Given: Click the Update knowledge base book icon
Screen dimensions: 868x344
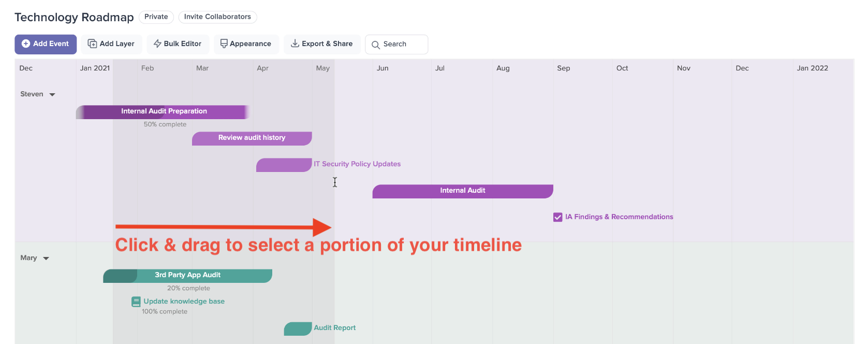Looking at the screenshot, I should point(136,302).
